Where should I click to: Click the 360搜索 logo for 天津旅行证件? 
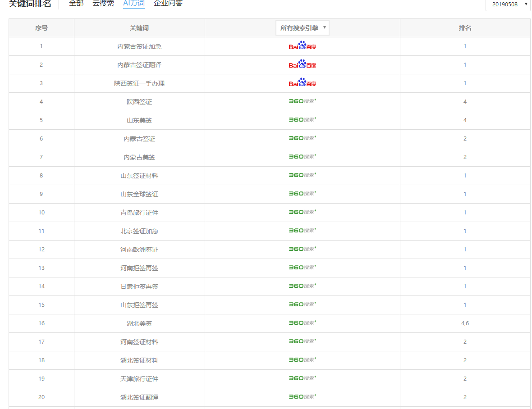[x=303, y=378]
